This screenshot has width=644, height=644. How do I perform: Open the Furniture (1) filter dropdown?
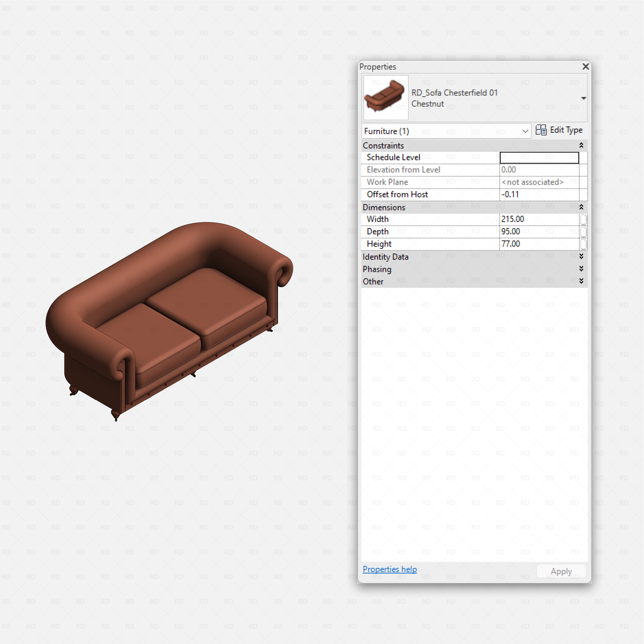pyautogui.click(x=525, y=131)
